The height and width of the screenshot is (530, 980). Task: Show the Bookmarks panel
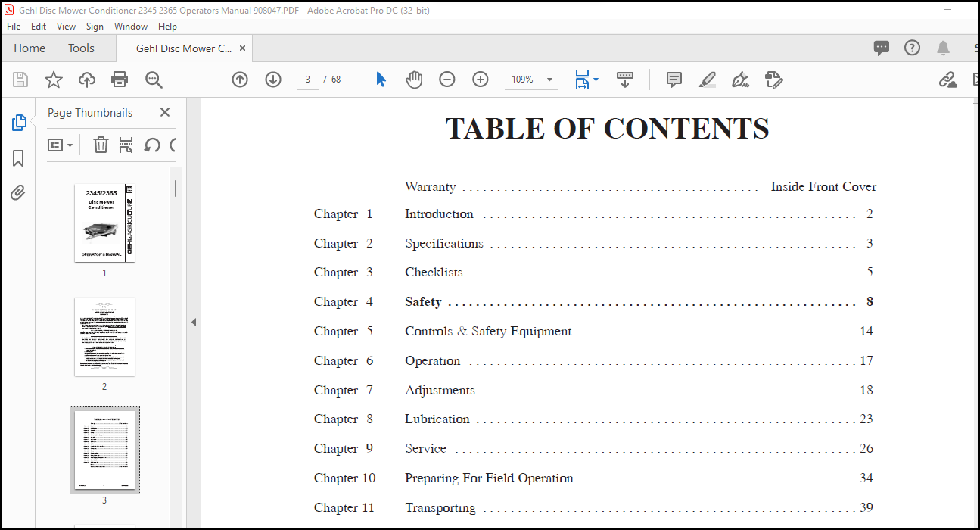19,158
